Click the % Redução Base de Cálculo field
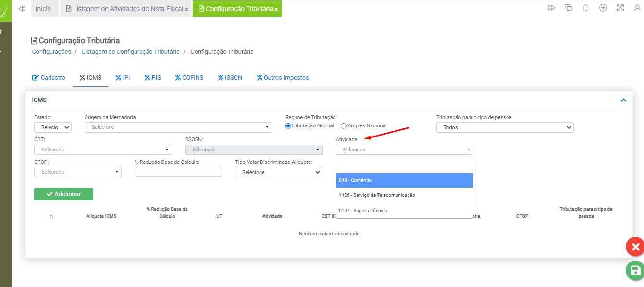Image resolution: width=644 pixels, height=287 pixels. coord(178,172)
